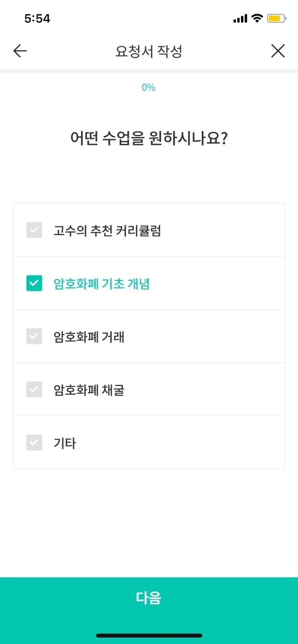
Task: Tap the checkmark icon beside 암호화폐 채굴
Action: 34,390
